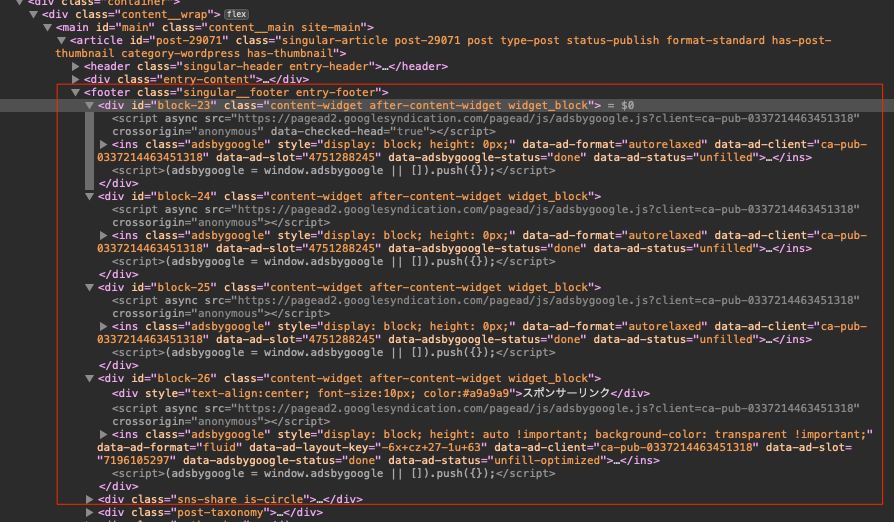Expand the sns-share is-circle div
The image size is (894, 522).
[x=90, y=499]
